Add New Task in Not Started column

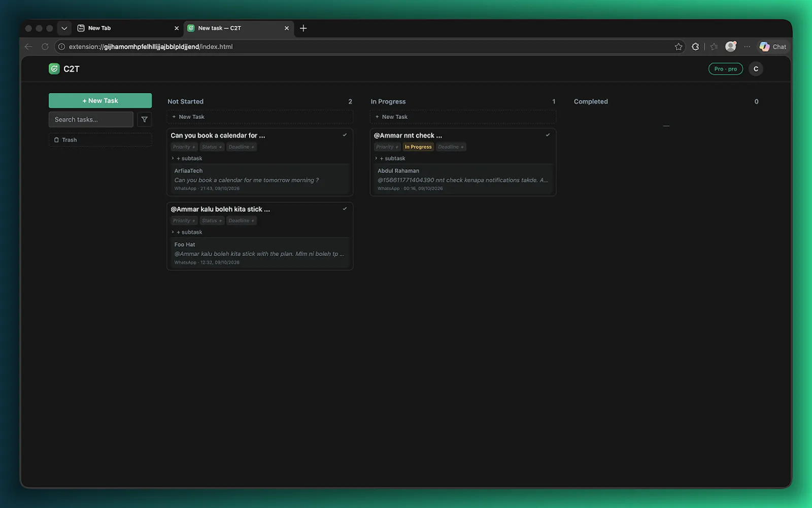(x=260, y=117)
